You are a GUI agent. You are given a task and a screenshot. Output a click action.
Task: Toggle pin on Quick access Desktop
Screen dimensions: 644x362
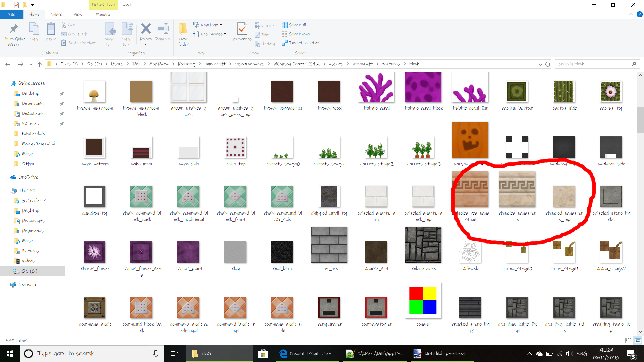[62, 94]
